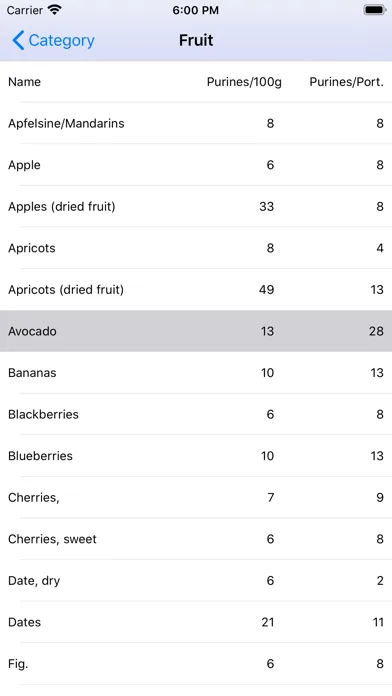
Task: Tap the Name column header
Action: click(x=24, y=82)
